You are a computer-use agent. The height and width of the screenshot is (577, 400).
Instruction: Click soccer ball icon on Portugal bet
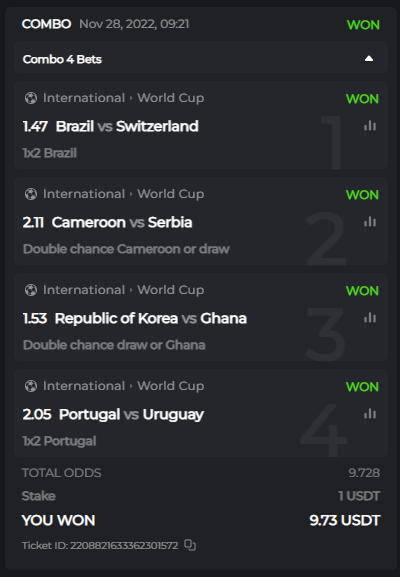tap(31, 386)
